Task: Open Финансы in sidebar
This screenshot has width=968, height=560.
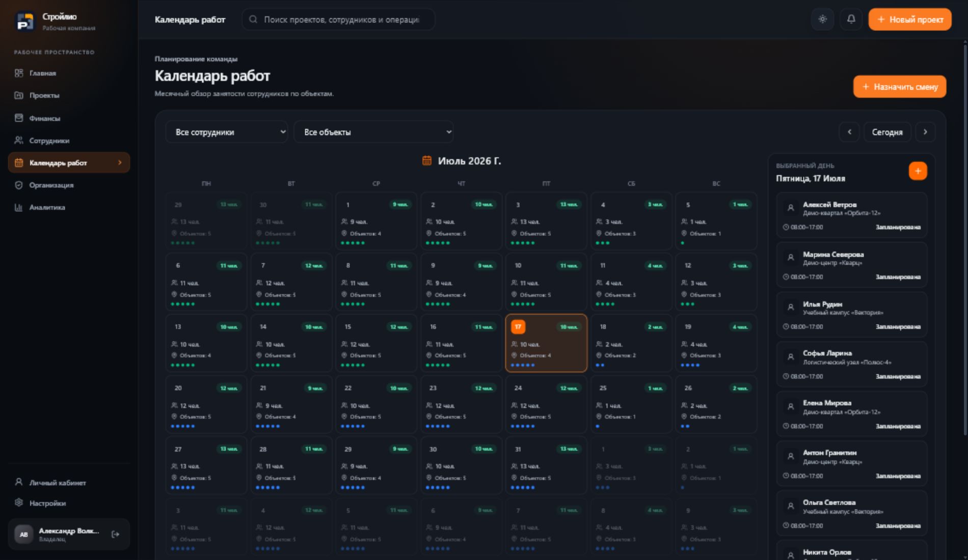Action: click(69, 118)
